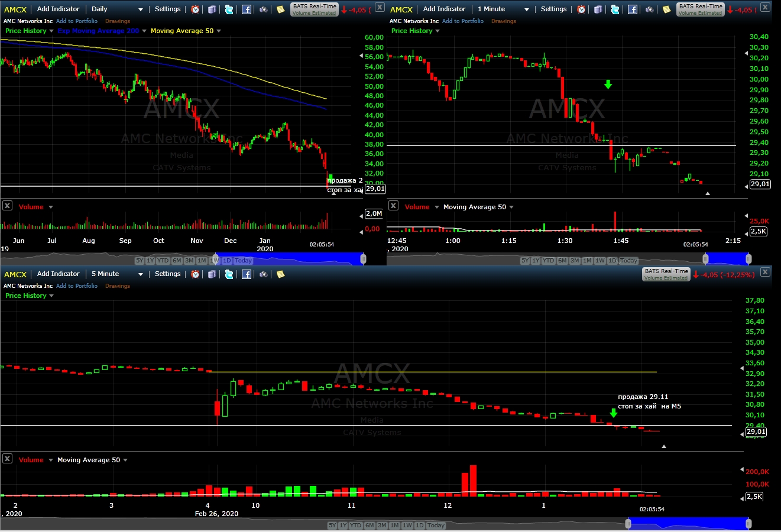This screenshot has height=532, width=781.
Task: Click AMCX symbol in Daily chart header
Action: [x=15, y=9]
